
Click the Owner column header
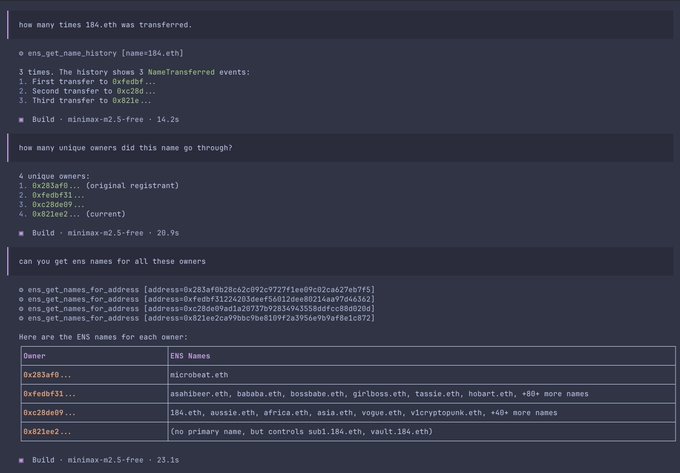34,355
